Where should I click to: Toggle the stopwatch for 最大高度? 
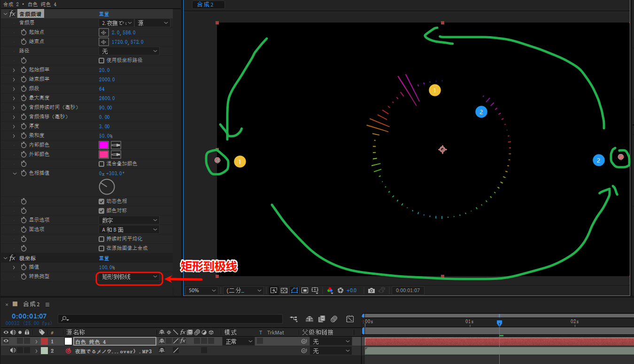[23, 98]
